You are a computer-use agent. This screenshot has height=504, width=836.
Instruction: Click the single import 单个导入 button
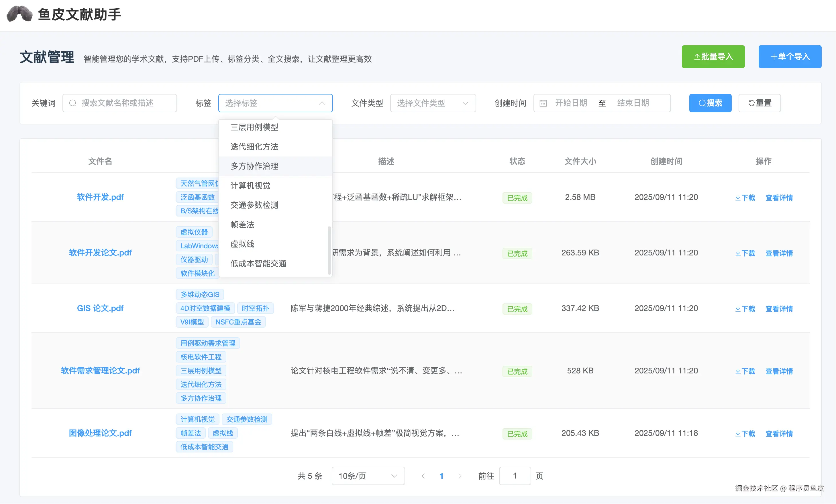(790, 57)
